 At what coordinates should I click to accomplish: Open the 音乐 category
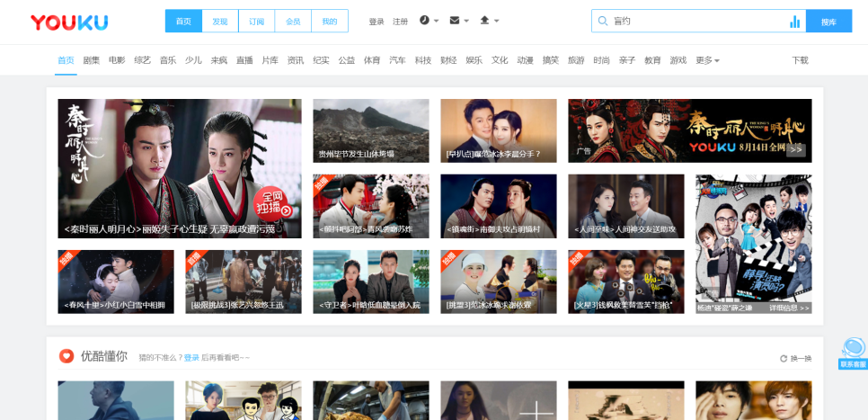(x=168, y=60)
